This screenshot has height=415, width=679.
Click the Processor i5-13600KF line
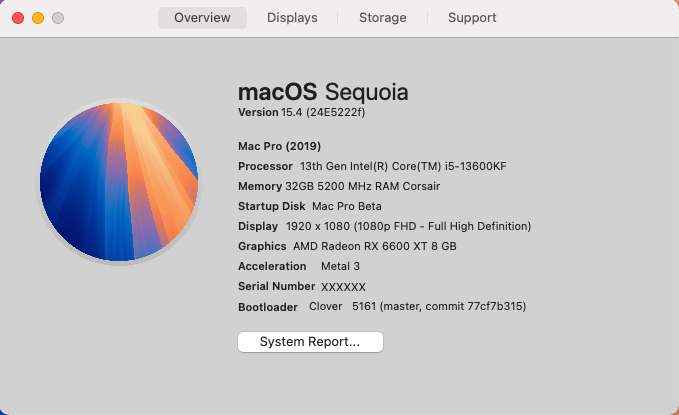click(372, 166)
